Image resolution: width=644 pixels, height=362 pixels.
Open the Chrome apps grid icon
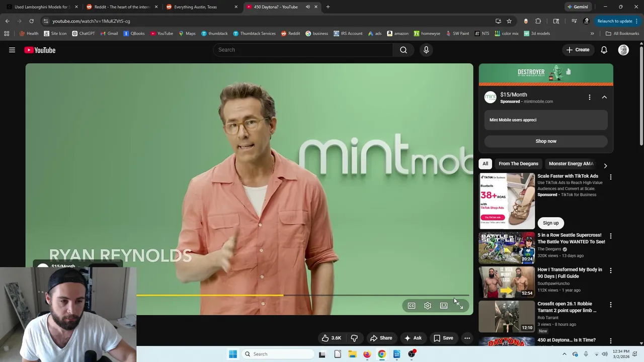(7, 34)
